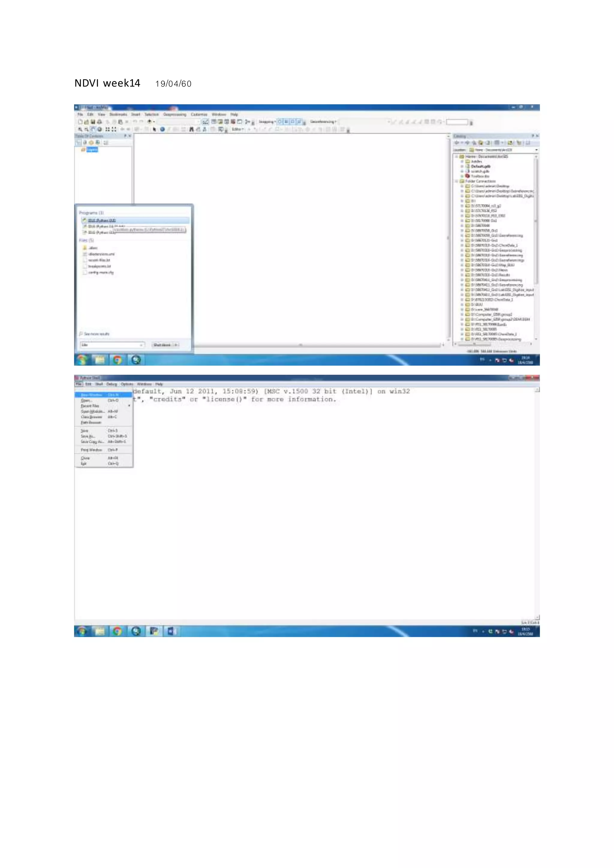Viewport: 614px width, 868px height.
Task: Click the Zoom In tool in ArcMap
Action: coord(80,129)
